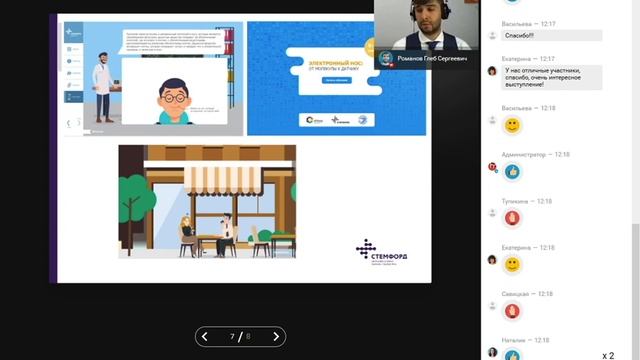Click Екатерина's avatar beside the 12:17 message

pos(492,71)
